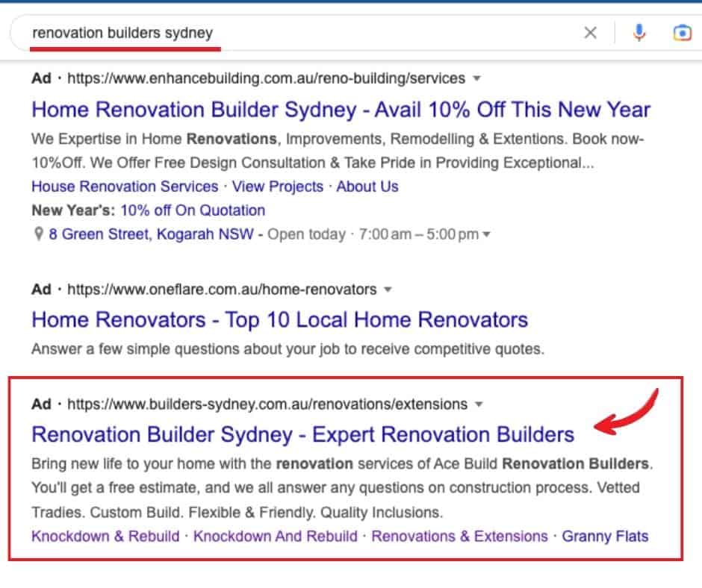Screen dimensions: 702x588
Task: Click the "Knockdown & Rebuild" sitelink
Action: click(x=105, y=536)
